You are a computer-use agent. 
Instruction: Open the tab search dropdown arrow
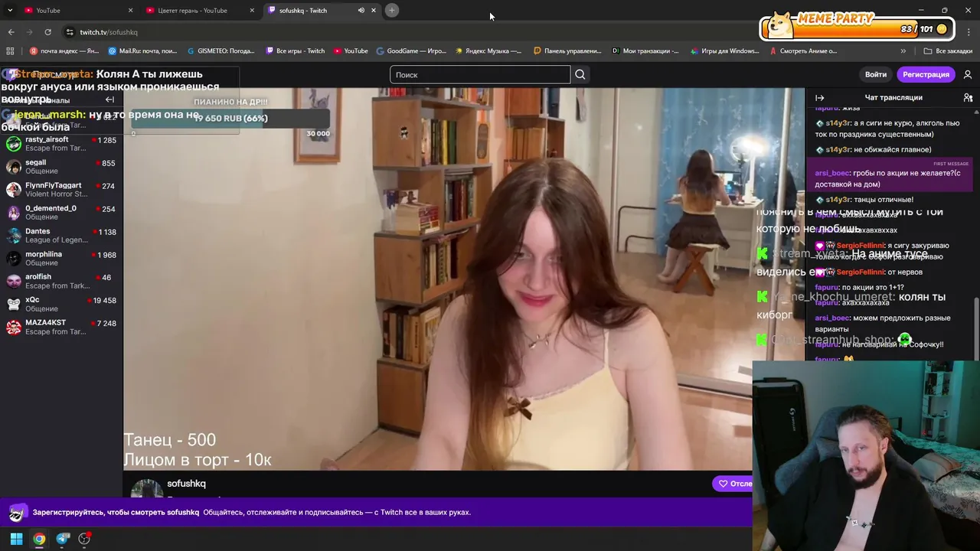point(10,10)
